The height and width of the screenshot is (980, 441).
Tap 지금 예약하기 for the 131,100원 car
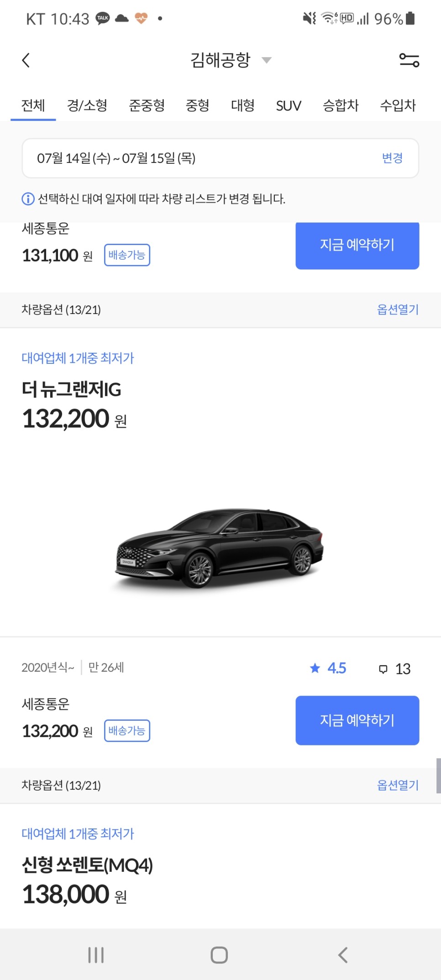(357, 245)
